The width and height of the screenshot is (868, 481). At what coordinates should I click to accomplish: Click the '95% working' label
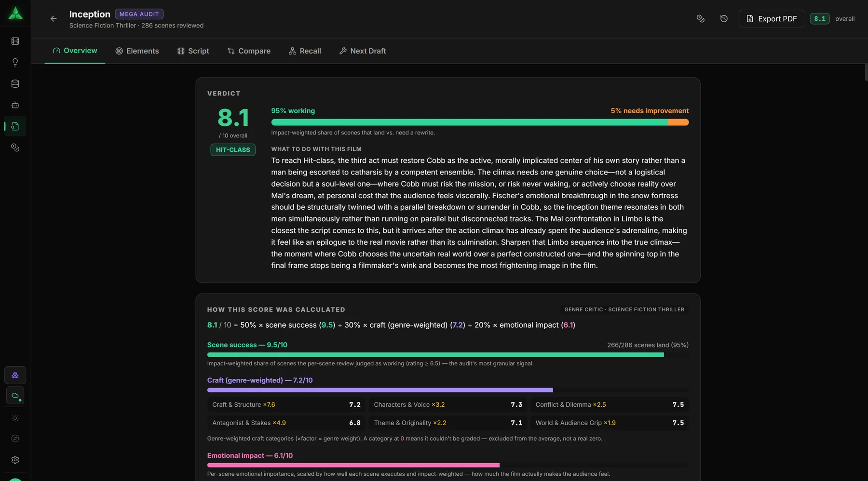[x=293, y=111]
